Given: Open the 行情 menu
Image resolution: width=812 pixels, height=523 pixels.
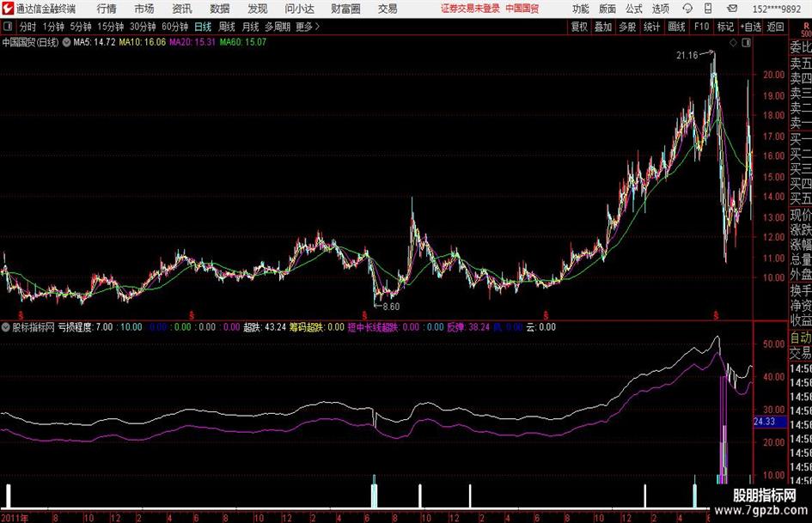Looking at the screenshot, I should (107, 9).
